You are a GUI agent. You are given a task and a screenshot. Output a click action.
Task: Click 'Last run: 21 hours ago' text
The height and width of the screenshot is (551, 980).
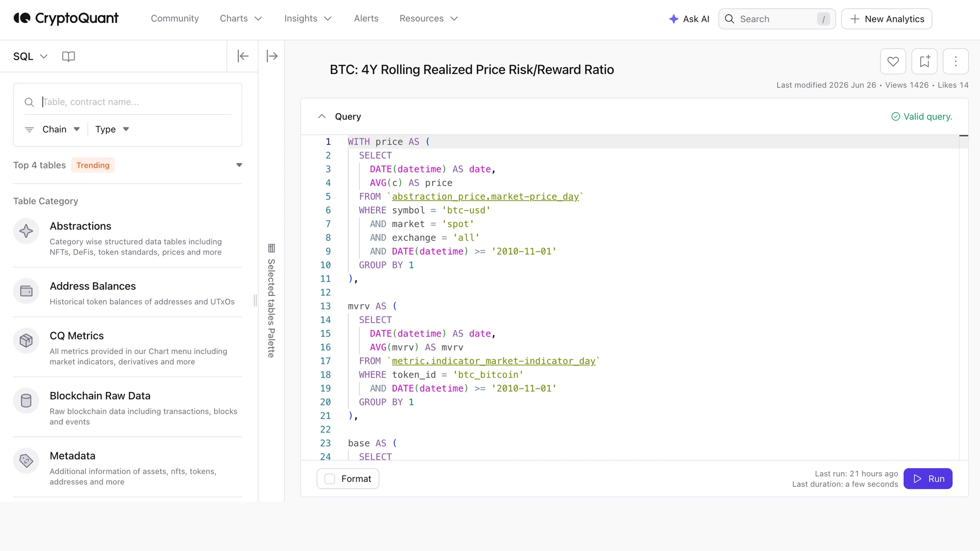point(856,474)
